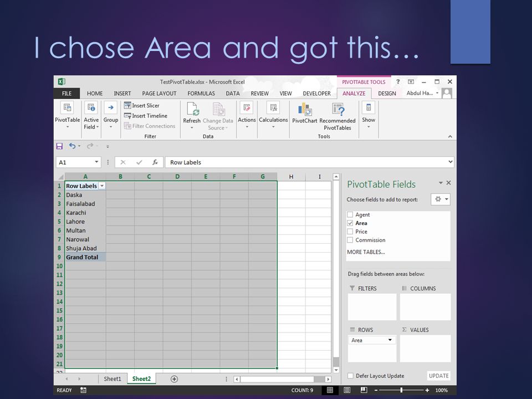Click the zoom out minus button

(x=376, y=390)
